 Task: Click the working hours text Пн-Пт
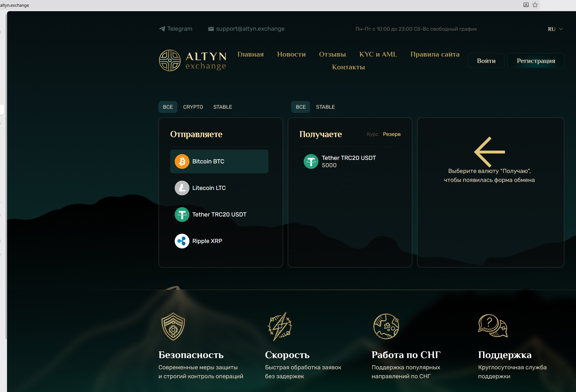pos(416,29)
